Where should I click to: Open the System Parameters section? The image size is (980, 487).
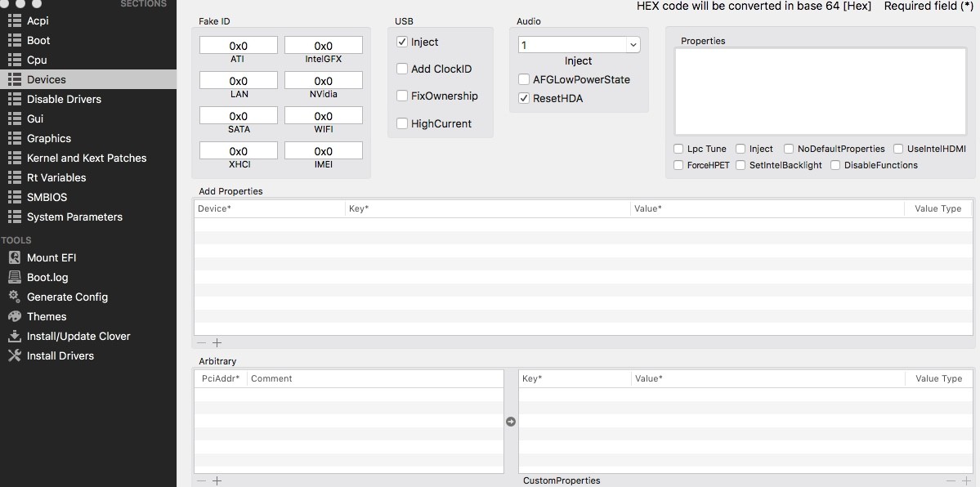[74, 217]
